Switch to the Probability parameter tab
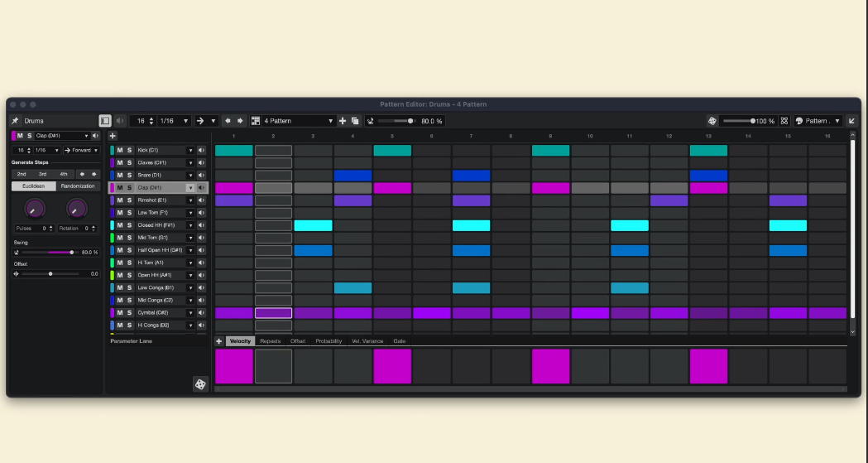Viewport: 868px width, 463px height. point(328,341)
